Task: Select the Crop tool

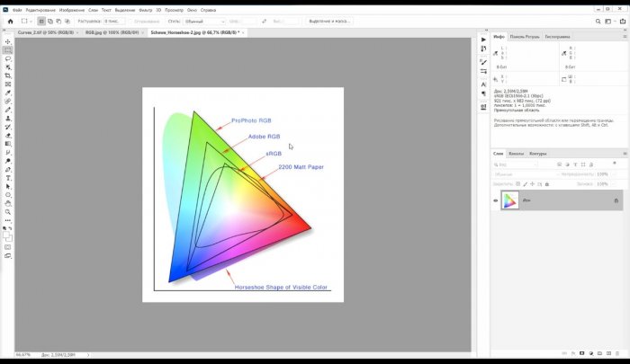Action: click(8, 75)
